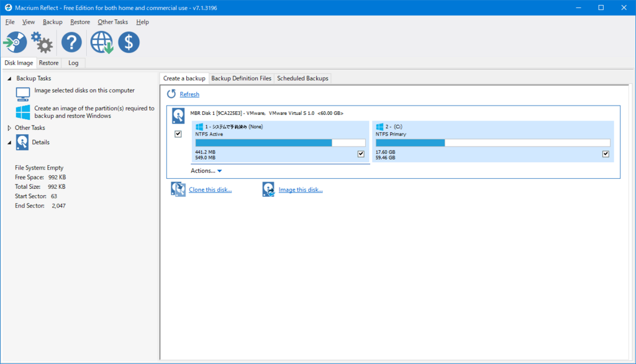Uncheck the partition 2 (C:) checkbox

[x=606, y=154]
